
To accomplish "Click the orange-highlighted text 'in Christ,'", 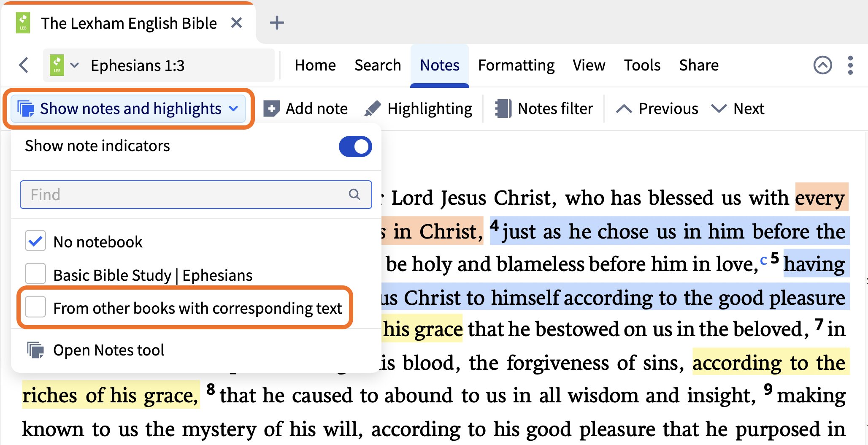I will 438,231.
